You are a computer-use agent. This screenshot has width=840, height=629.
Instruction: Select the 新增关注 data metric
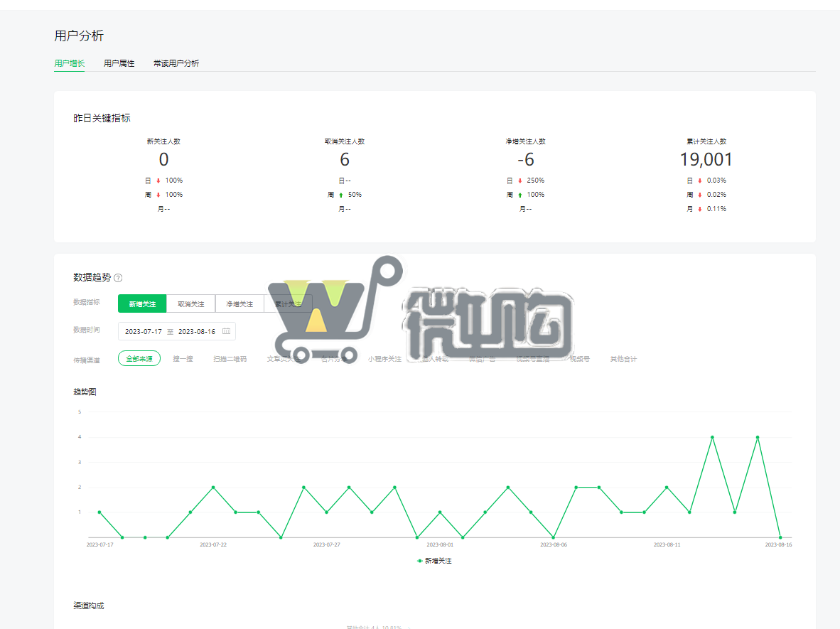142,304
